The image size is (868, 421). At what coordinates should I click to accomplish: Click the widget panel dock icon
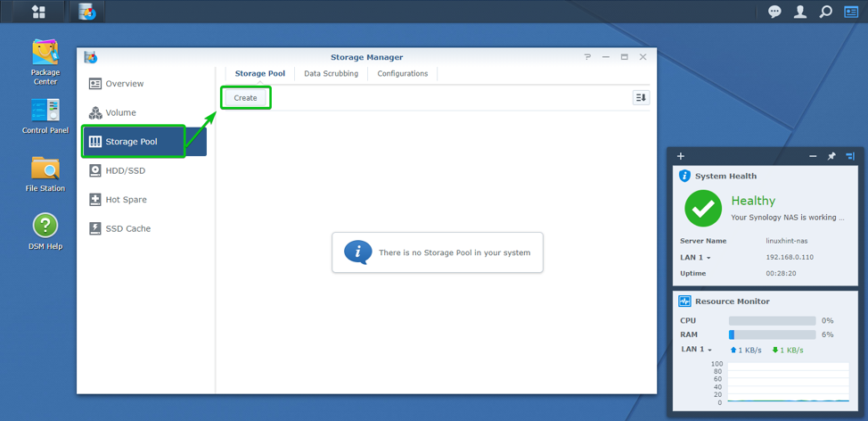click(x=850, y=156)
